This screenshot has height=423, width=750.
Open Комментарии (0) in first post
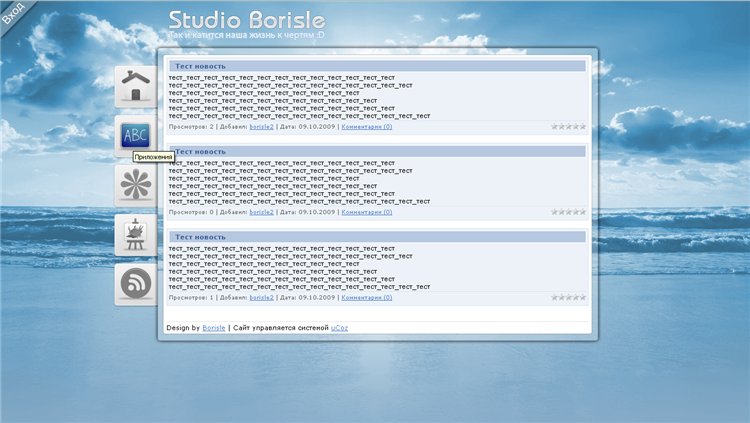tap(367, 127)
